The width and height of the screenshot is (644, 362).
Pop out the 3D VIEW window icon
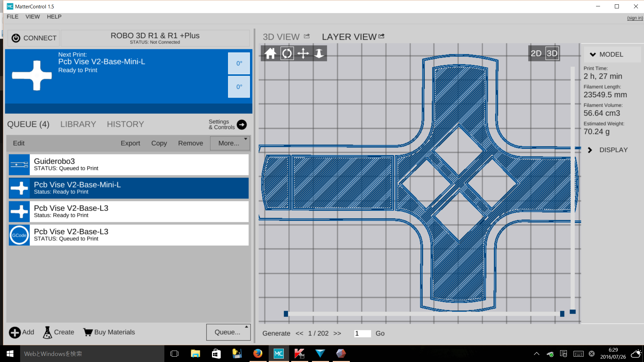pos(307,36)
